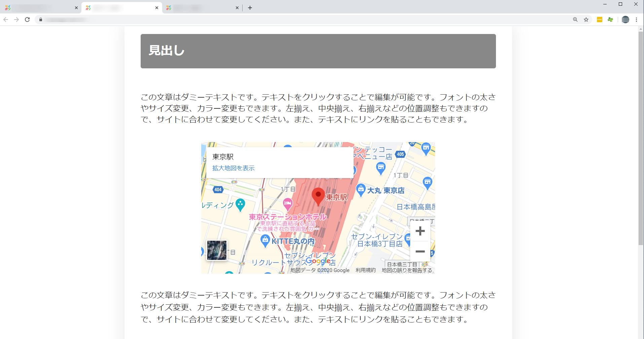Viewport: 644px width, 339px height.
Task: Open the 拡大地図を表示 link
Action: coord(234,168)
